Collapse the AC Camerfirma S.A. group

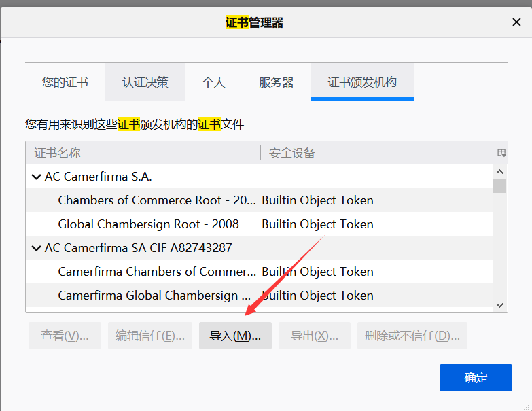pyautogui.click(x=36, y=177)
